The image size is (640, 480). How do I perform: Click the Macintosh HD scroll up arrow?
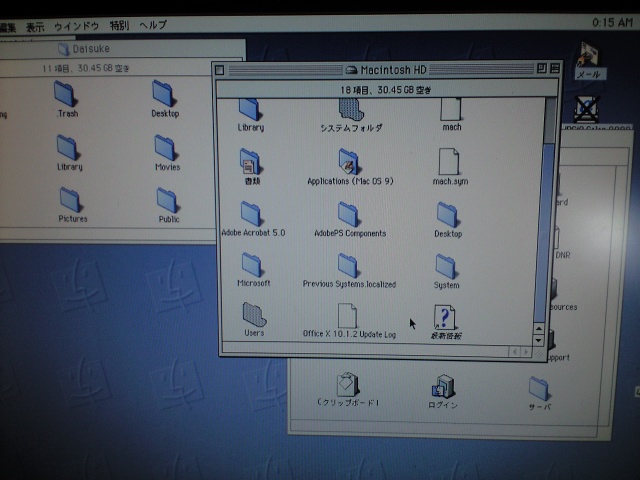tap(538, 329)
